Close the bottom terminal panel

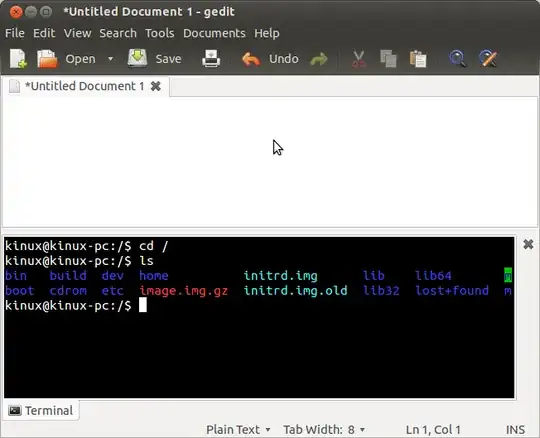[x=528, y=244]
